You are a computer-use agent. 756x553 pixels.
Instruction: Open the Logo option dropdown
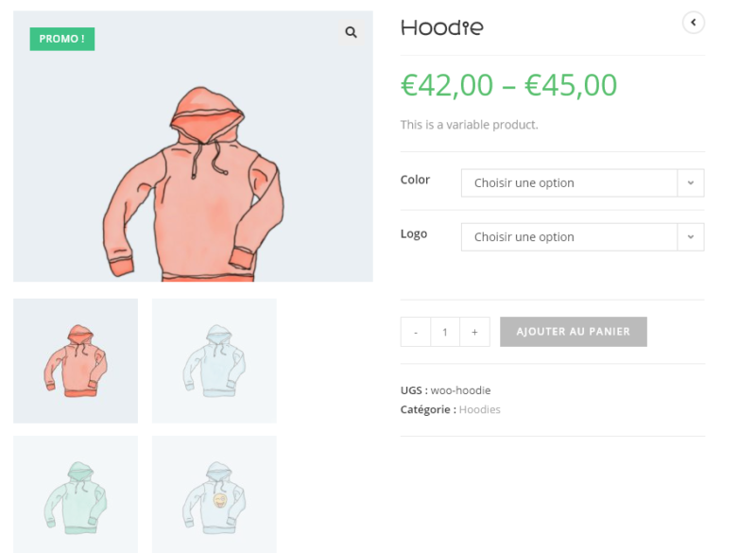click(570, 237)
